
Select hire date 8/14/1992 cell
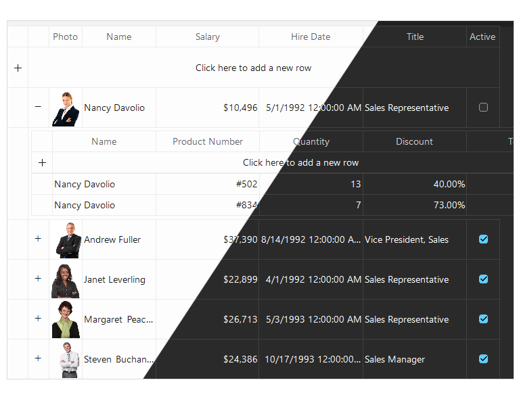click(311, 239)
